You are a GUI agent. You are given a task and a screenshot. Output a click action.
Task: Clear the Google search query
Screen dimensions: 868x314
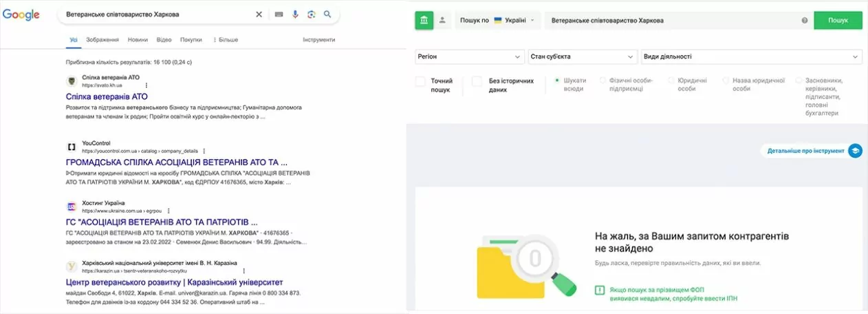pyautogui.click(x=259, y=14)
